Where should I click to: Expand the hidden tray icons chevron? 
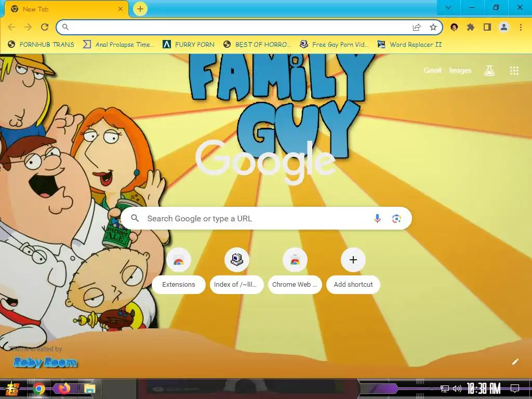point(432,389)
